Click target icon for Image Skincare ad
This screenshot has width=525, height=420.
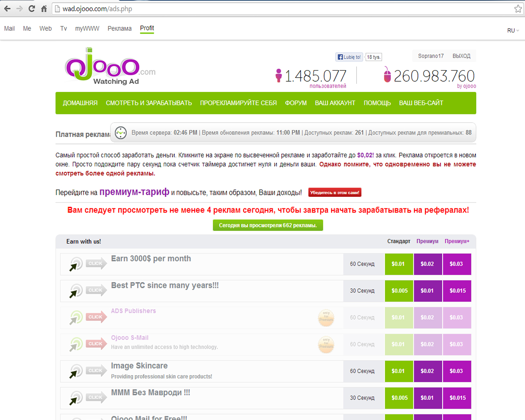[x=76, y=371]
